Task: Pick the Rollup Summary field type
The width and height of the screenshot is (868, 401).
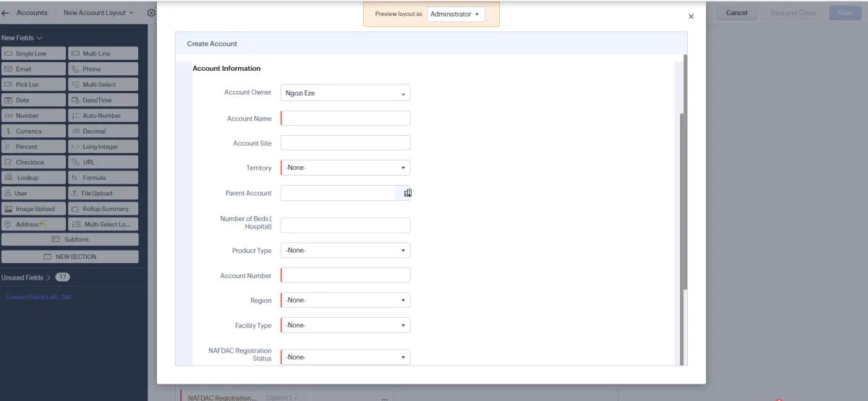Action: click(103, 209)
